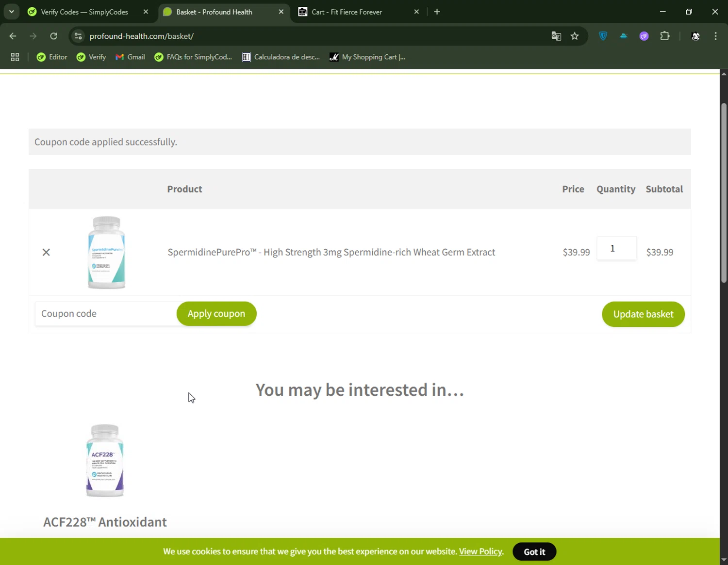
Task: Go back to the previous page
Action: point(13,36)
